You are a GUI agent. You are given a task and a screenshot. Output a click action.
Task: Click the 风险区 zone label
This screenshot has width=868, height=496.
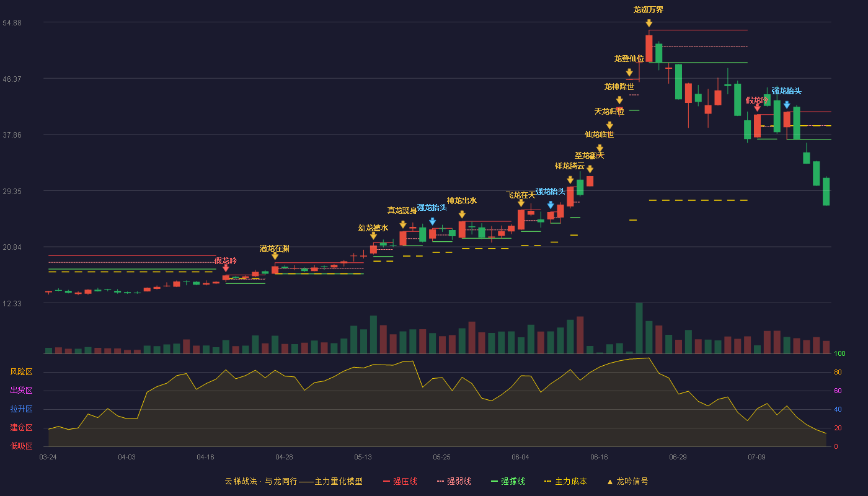(21, 372)
